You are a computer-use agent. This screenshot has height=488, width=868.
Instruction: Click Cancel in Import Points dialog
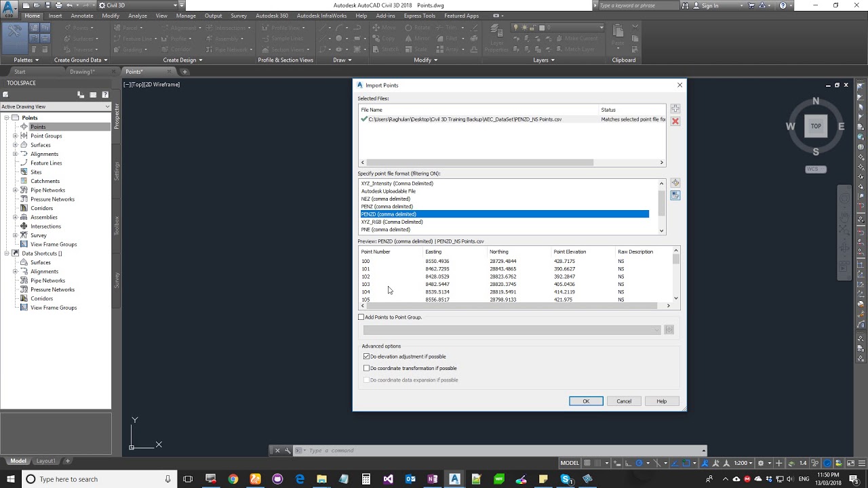(x=624, y=401)
